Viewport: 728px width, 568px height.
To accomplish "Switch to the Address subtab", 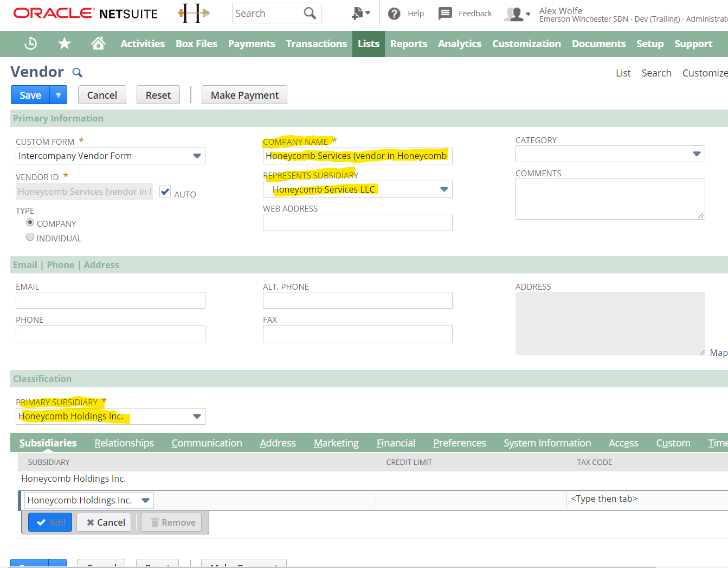I will tap(278, 443).
